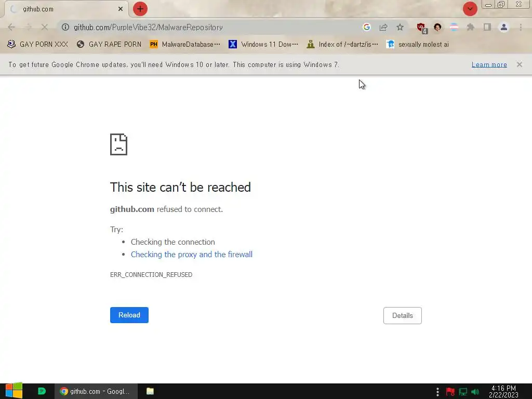The image size is (532, 399).
Task: Close the github.com tab
Action: (121, 9)
